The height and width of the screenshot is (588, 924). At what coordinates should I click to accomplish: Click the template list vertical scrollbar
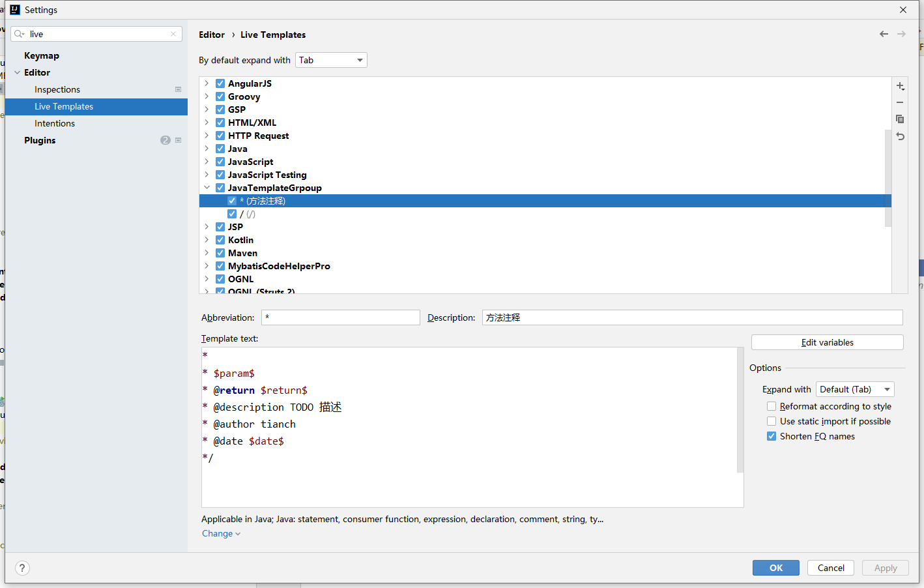click(x=888, y=177)
